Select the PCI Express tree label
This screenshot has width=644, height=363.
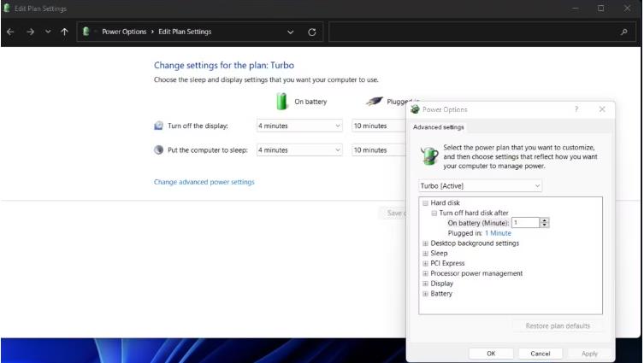[447, 263]
